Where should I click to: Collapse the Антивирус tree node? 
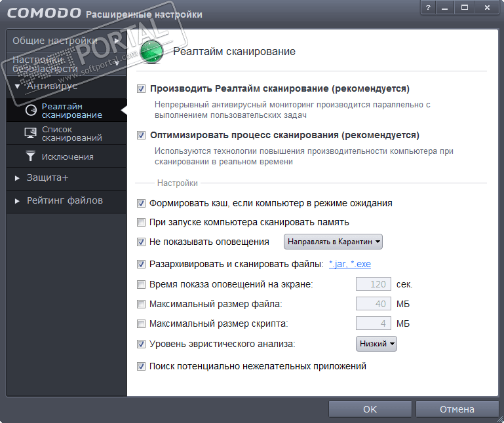[17, 86]
